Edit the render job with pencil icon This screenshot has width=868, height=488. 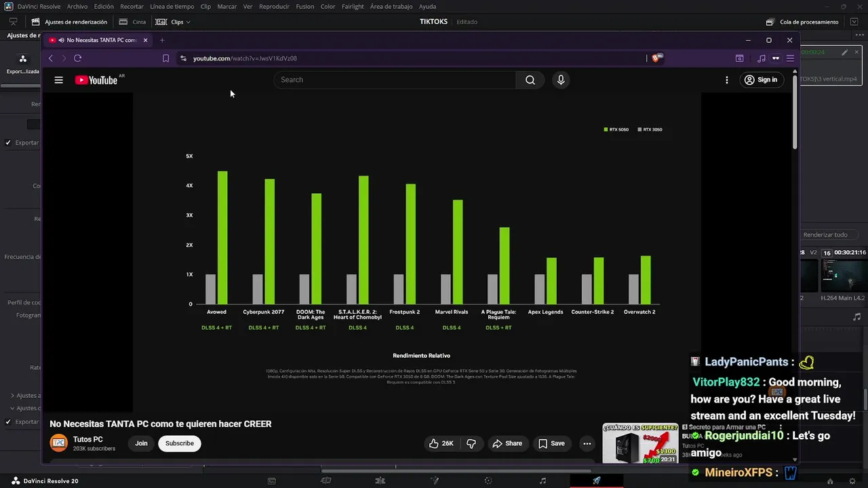[x=845, y=52]
